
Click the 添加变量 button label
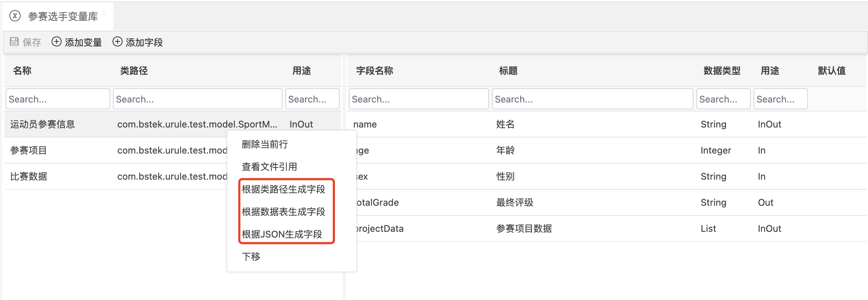[83, 42]
